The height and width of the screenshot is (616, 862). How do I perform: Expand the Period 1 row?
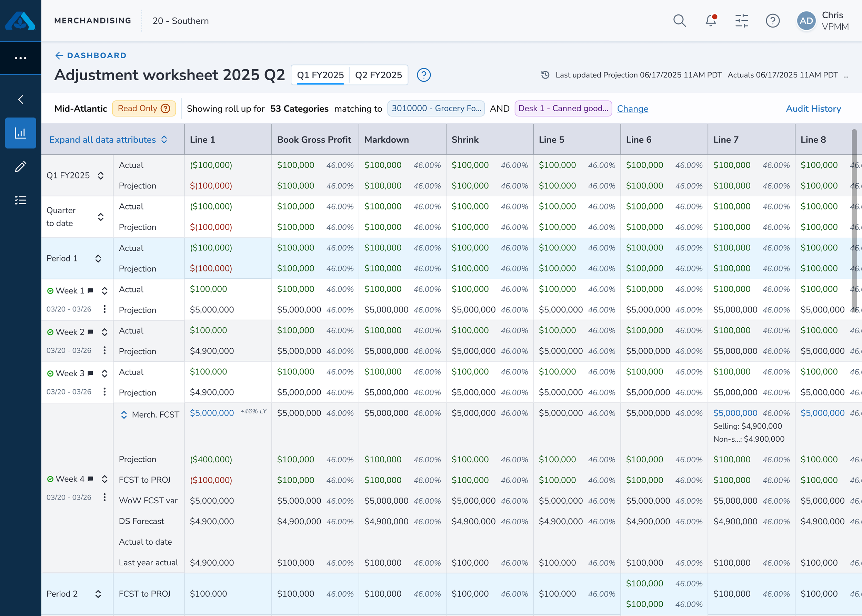(x=98, y=258)
